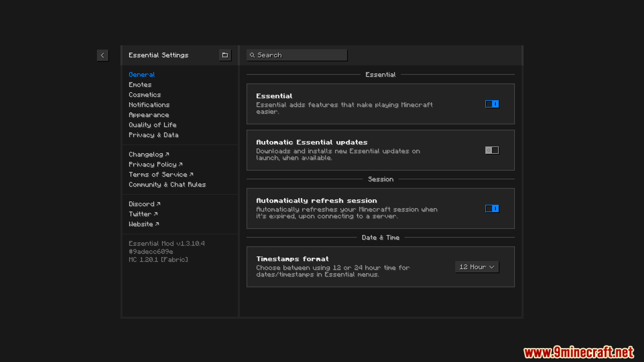
Task: Open Quality of Life settings
Action: (153, 125)
